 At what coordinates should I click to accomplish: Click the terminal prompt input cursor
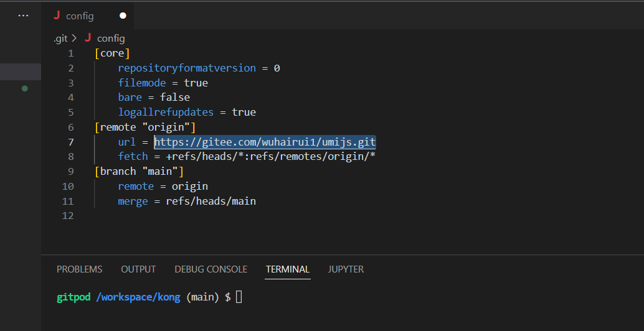click(239, 297)
